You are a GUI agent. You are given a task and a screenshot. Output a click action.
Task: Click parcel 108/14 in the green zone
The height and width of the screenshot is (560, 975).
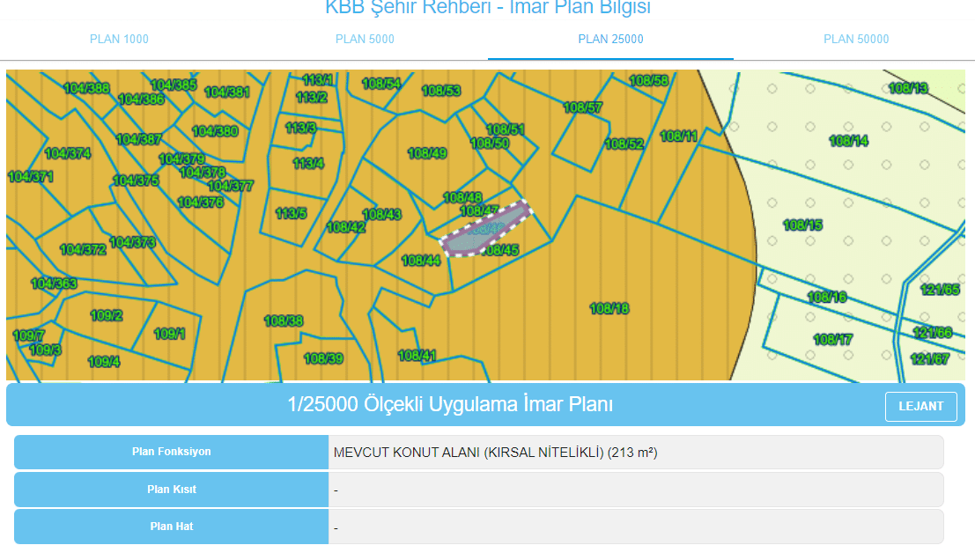(x=848, y=141)
